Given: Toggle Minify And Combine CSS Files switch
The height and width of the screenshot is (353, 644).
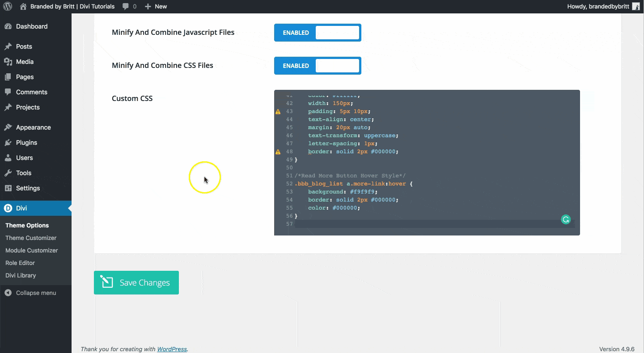Looking at the screenshot, I should (318, 66).
